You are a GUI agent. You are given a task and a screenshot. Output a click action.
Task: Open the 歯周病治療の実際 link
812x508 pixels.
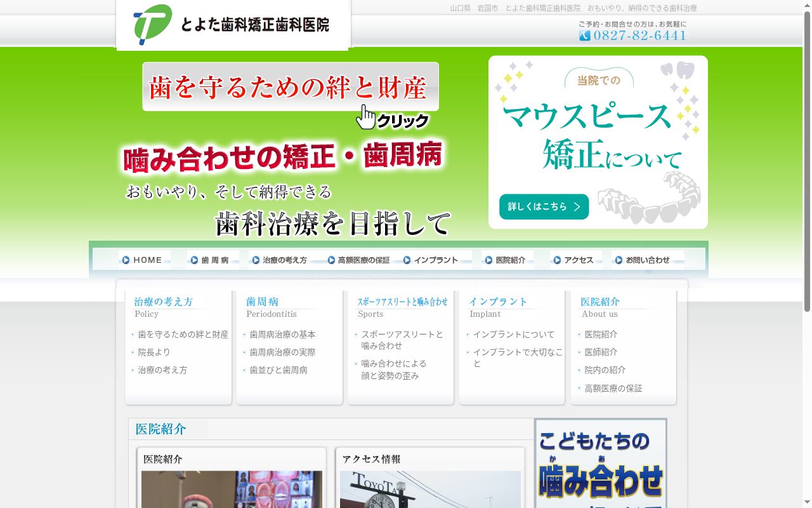tap(282, 352)
